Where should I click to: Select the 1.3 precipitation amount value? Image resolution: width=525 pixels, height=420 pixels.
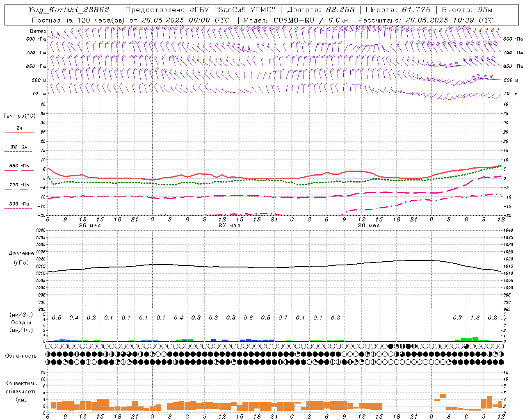click(475, 318)
